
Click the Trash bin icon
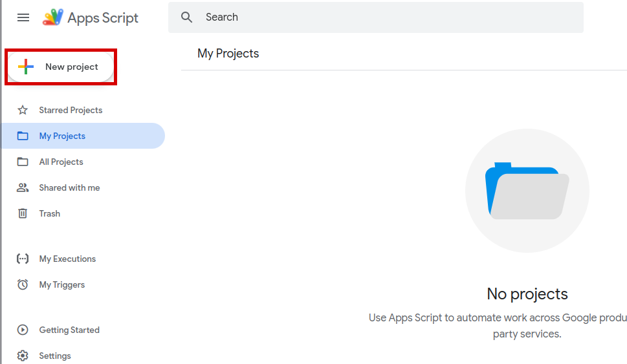coord(23,213)
